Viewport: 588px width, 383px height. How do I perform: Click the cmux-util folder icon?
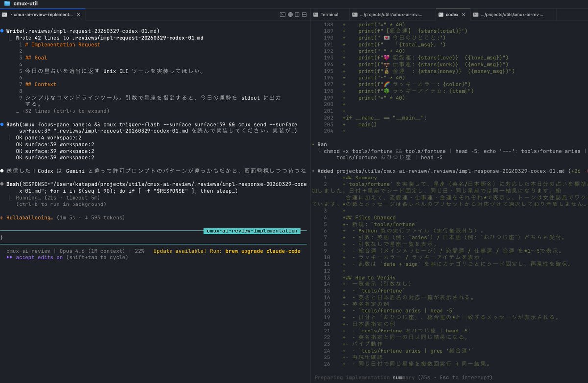tap(7, 3)
